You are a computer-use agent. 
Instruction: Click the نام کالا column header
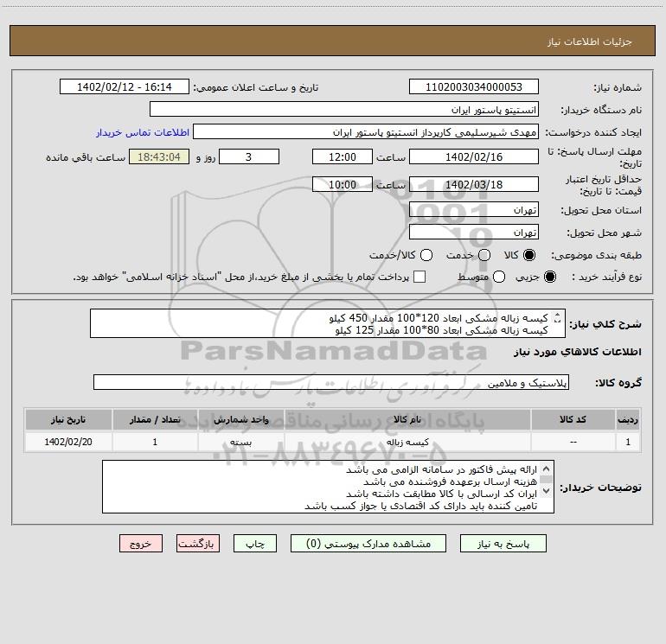pyautogui.click(x=407, y=419)
